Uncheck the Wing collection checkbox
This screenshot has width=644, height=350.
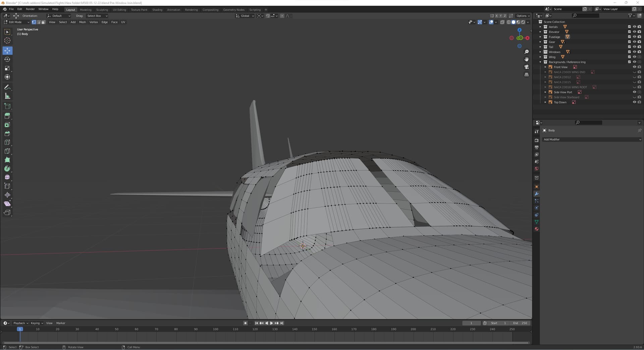629,57
